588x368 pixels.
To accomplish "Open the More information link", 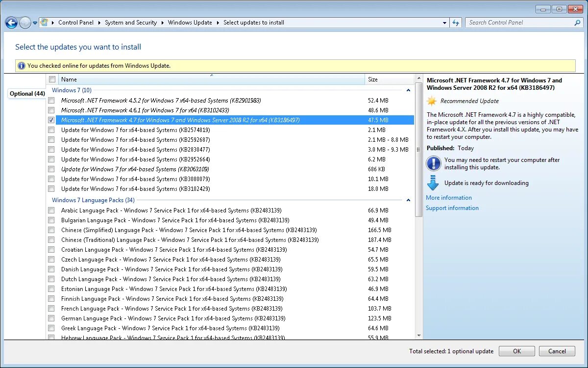I will coord(449,198).
